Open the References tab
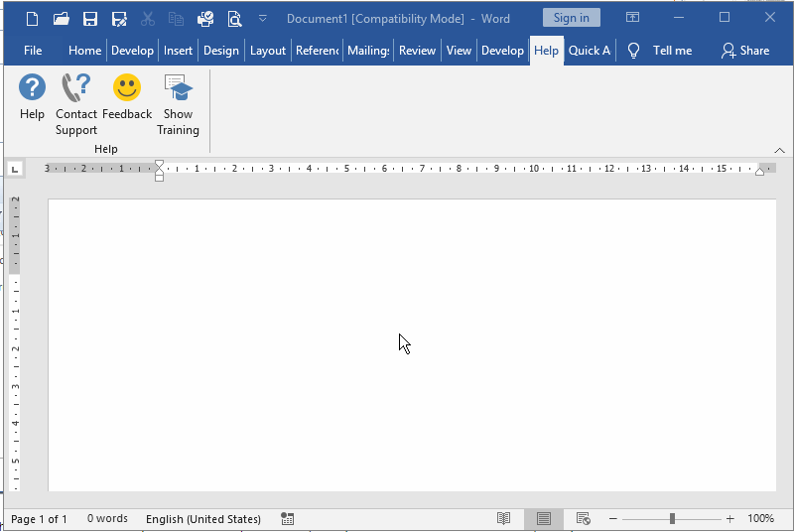Screen dimensions: 794x532 [x=317, y=51]
